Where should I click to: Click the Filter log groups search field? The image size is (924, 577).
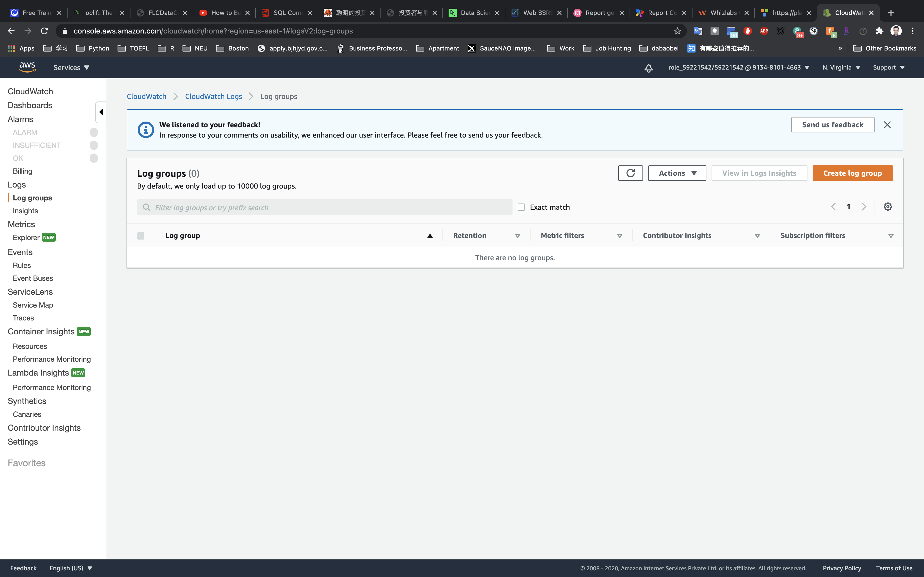[x=325, y=207]
